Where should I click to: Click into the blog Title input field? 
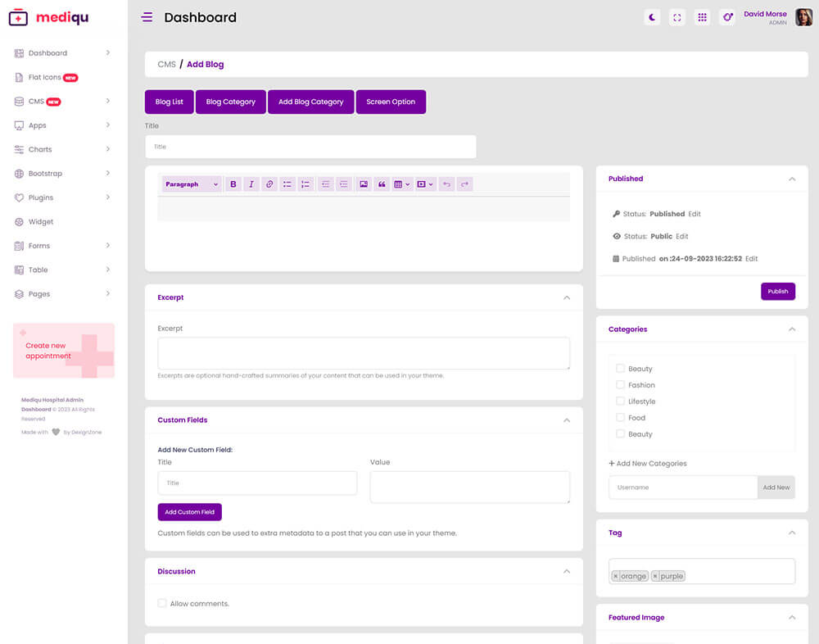tap(310, 147)
